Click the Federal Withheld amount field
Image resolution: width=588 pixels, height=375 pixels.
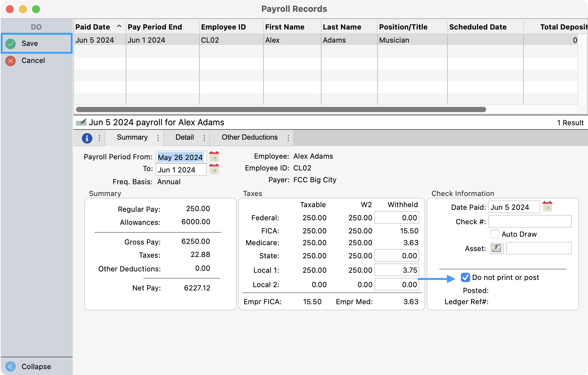point(396,218)
